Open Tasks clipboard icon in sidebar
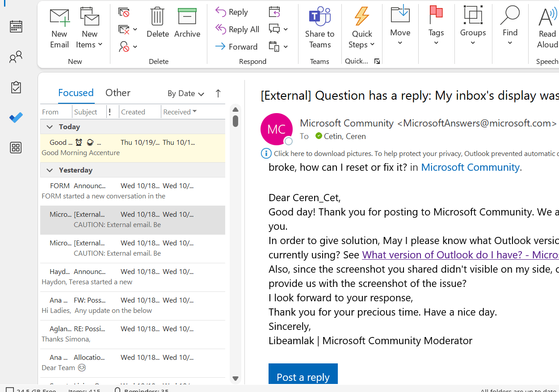559x392 pixels. 16,87
